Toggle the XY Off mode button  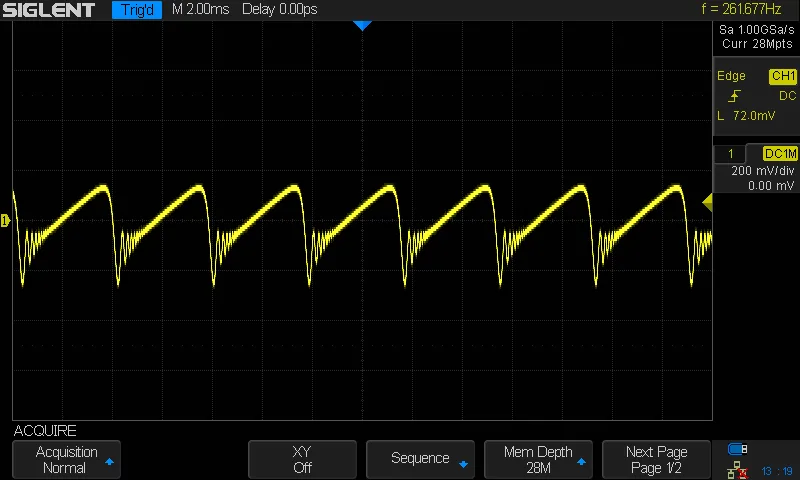pyautogui.click(x=302, y=460)
